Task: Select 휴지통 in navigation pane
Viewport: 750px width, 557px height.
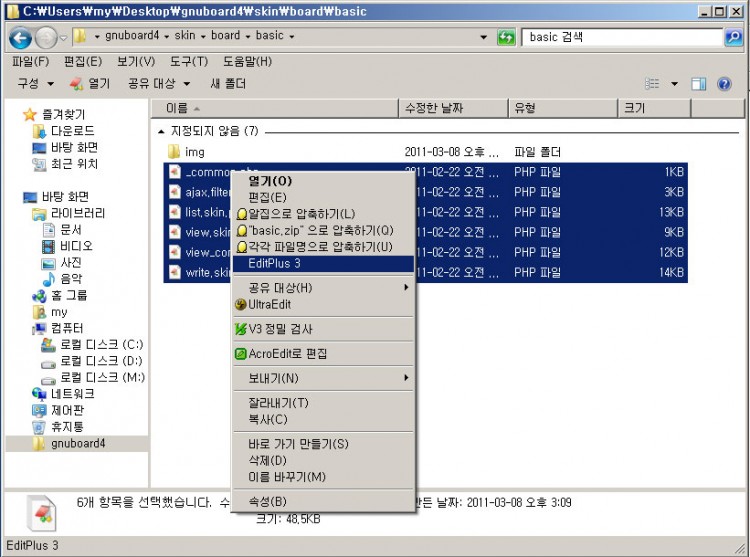Action: 57,426
